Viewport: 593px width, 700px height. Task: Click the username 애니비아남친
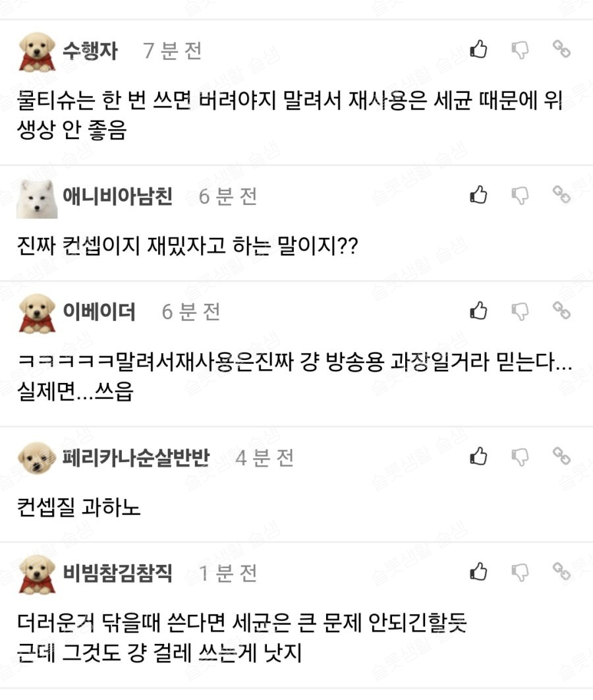tap(117, 196)
